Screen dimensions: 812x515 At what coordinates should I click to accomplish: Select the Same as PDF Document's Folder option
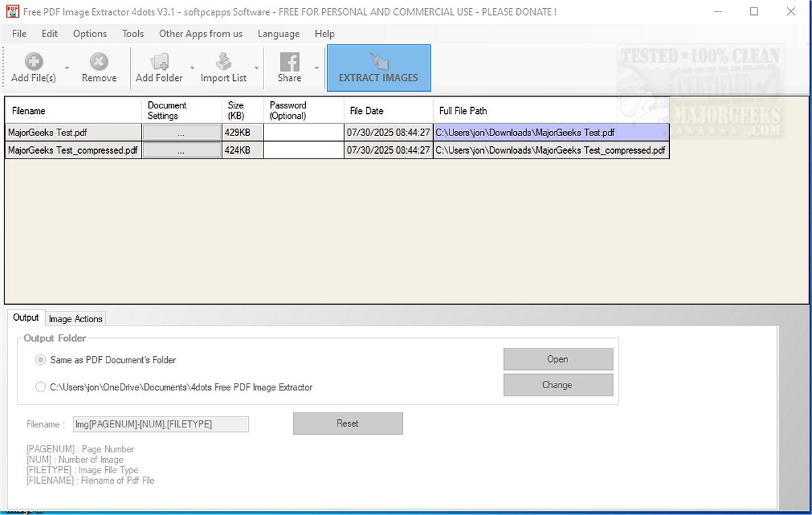[40, 359]
